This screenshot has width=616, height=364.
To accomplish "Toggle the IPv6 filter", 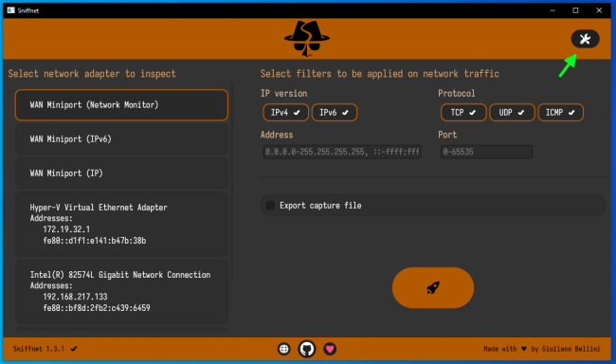I will [335, 113].
